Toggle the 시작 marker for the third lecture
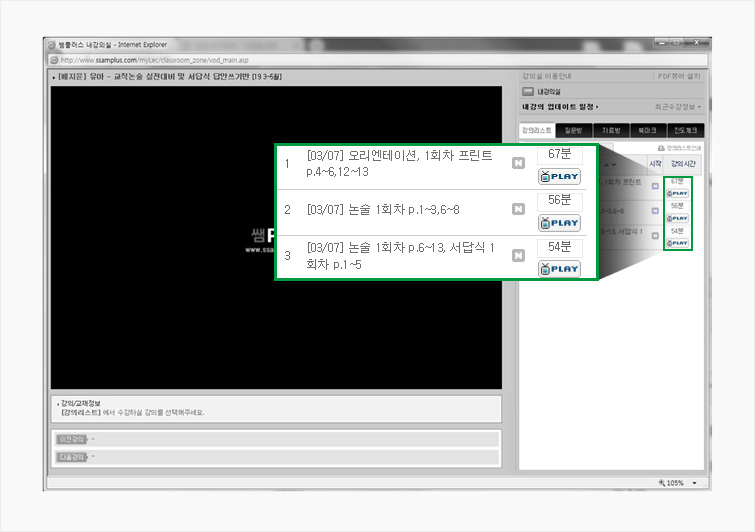Screen dimensions: 755x532 tap(655, 236)
